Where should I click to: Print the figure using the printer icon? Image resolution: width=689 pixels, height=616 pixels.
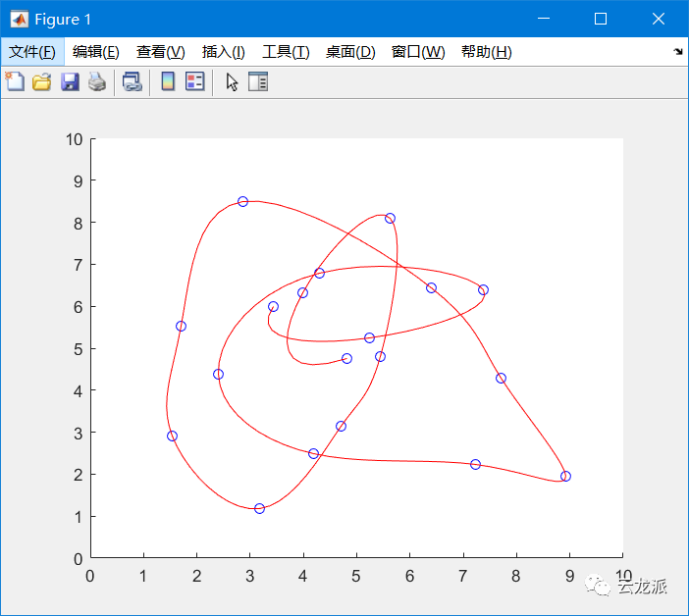coord(97,81)
